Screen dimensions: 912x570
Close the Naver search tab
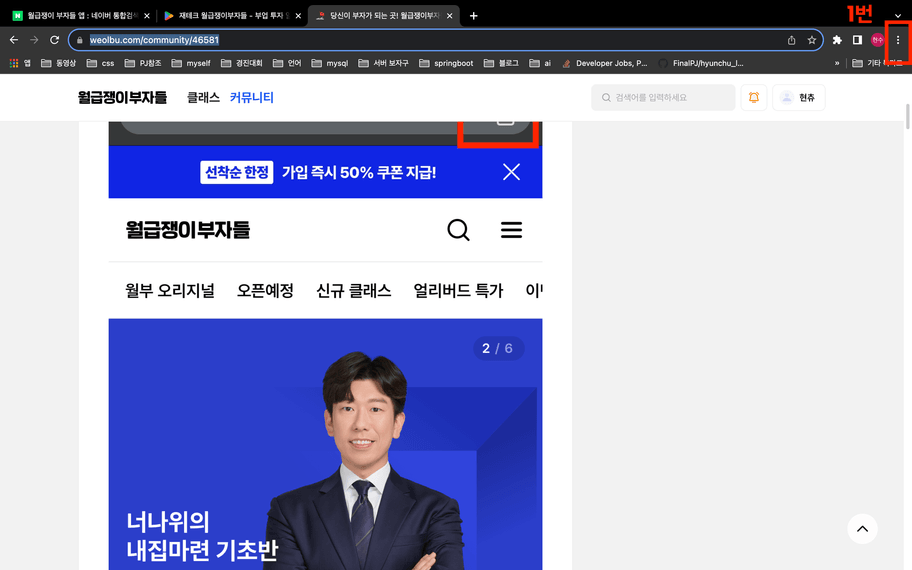[147, 16]
